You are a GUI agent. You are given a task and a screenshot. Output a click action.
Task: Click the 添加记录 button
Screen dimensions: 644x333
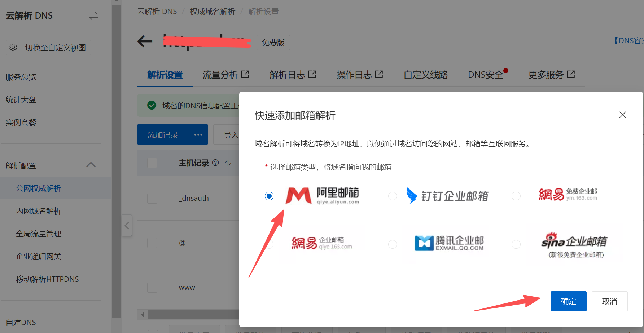pyautogui.click(x=162, y=134)
